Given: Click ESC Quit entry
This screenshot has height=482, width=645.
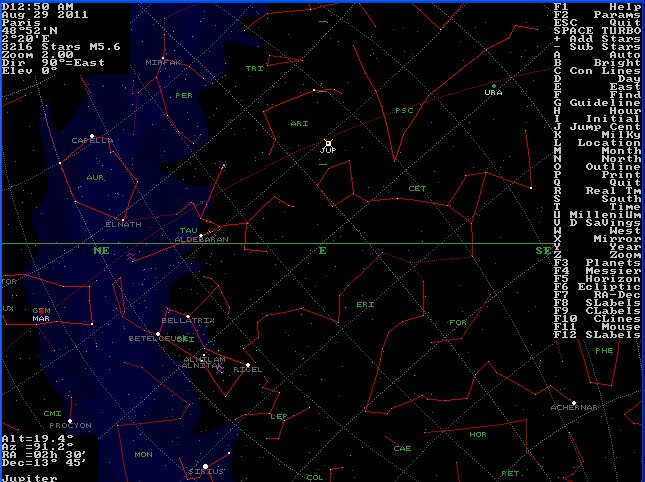Looking at the screenshot, I should click(x=597, y=23).
